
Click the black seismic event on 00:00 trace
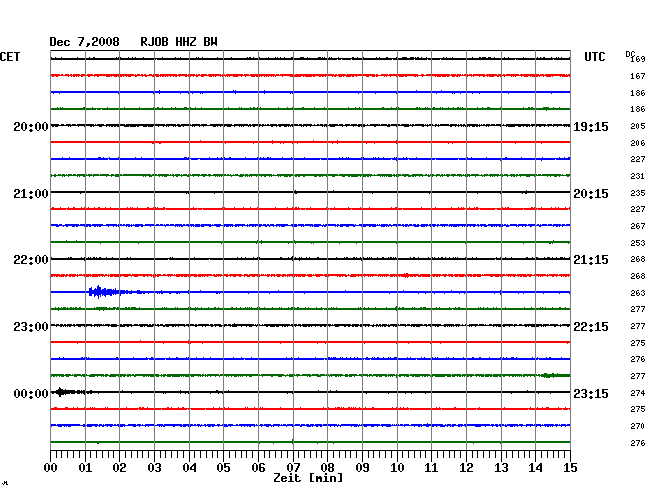coord(68,392)
